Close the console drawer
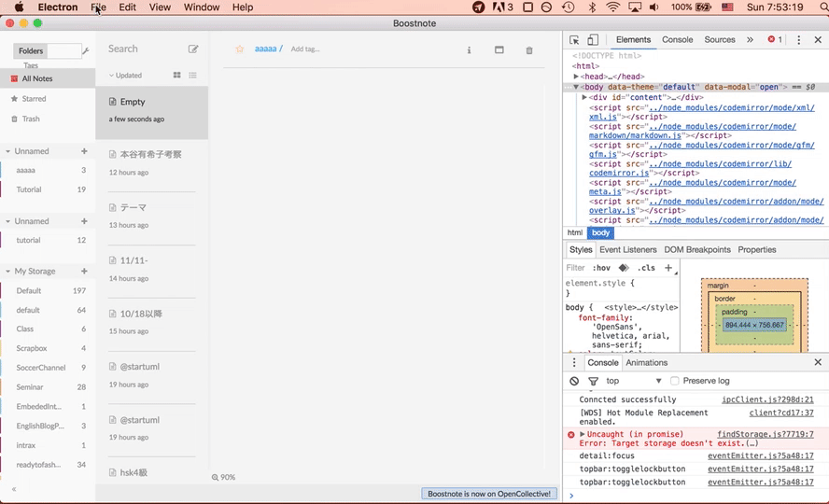 (818, 362)
